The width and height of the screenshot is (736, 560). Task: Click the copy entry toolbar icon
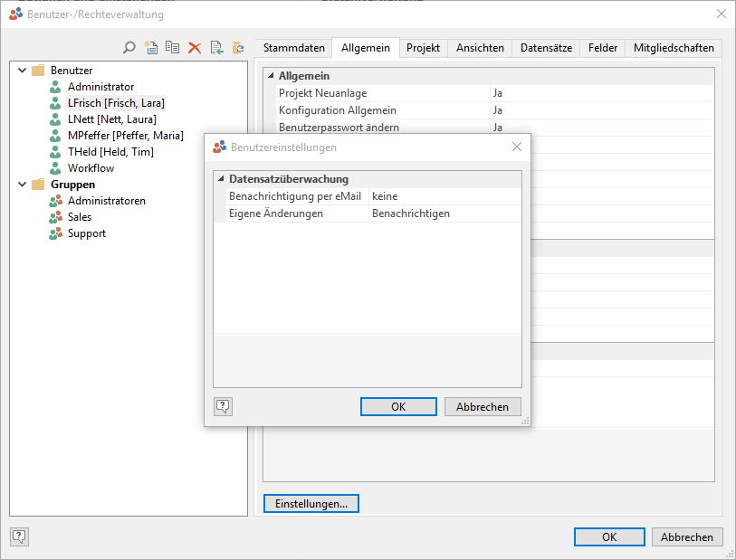[x=172, y=48]
